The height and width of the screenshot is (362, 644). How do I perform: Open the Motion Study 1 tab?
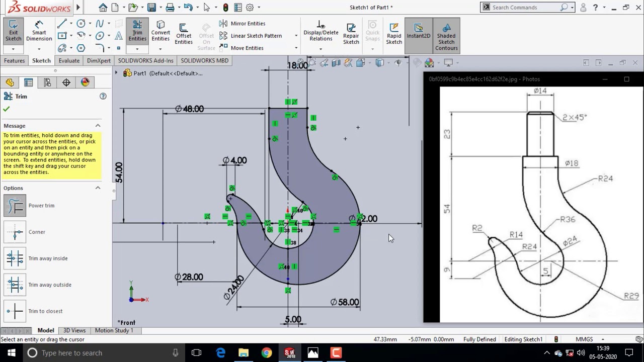coord(114,330)
